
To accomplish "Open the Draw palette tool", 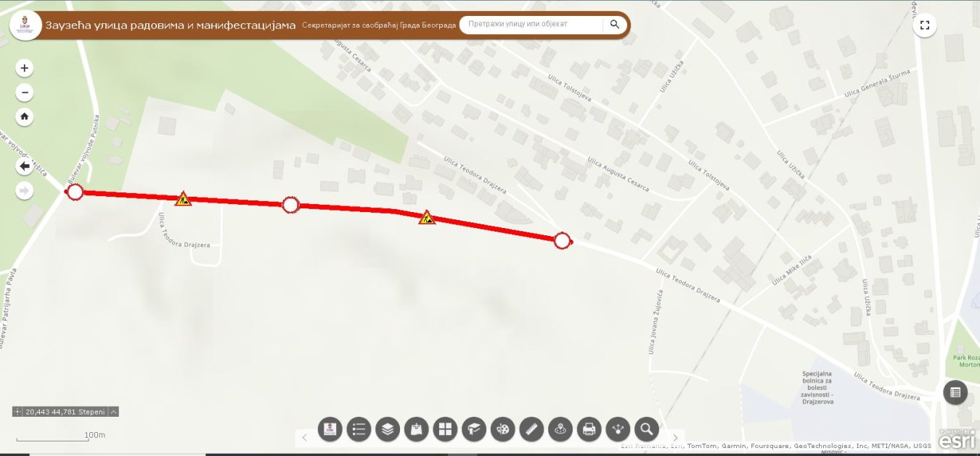I will pyautogui.click(x=502, y=429).
